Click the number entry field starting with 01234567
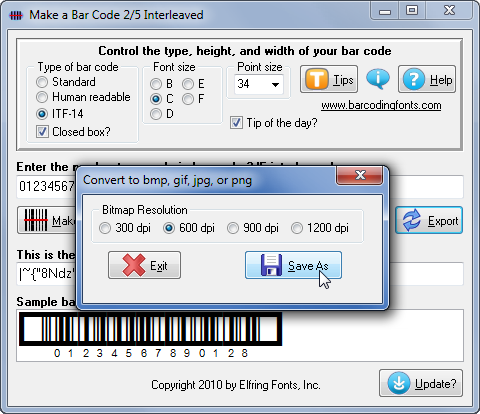This screenshot has width=480, height=414. pyautogui.click(x=47, y=187)
